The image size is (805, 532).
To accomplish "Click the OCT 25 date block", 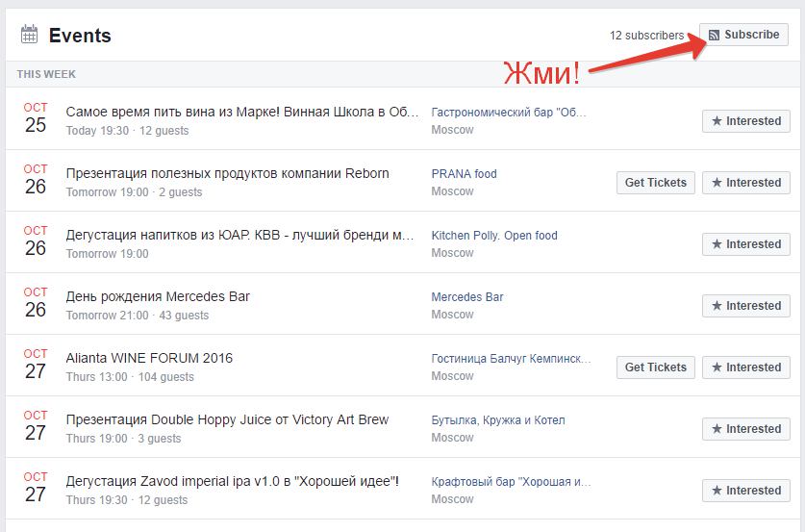I will click(x=36, y=118).
